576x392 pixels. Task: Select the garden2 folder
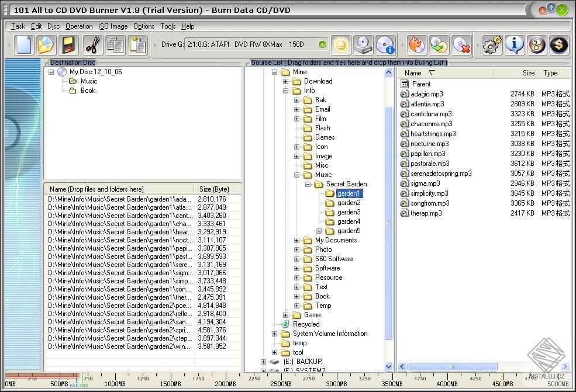pyautogui.click(x=348, y=203)
